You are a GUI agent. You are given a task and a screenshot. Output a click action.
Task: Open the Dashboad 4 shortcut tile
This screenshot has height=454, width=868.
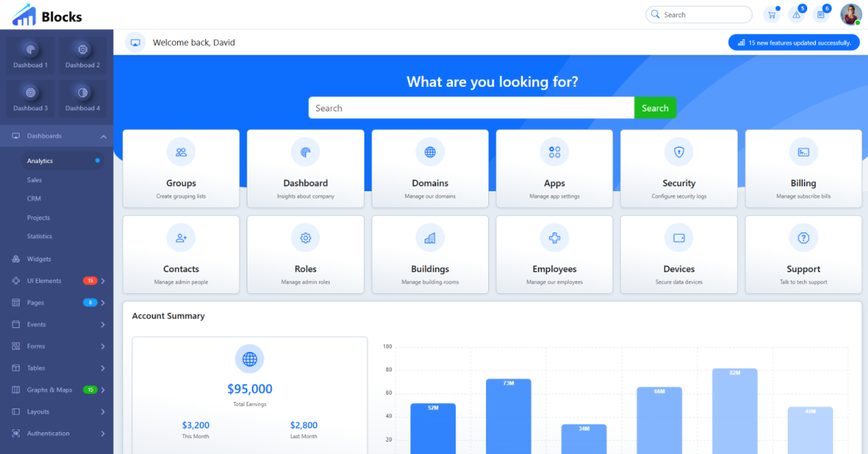pos(82,98)
